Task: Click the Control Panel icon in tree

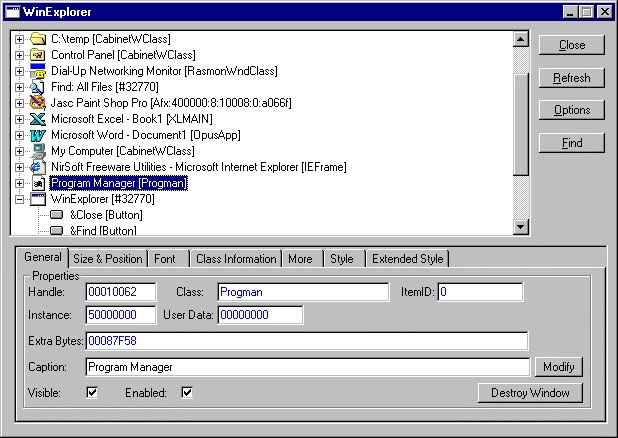Action: click(38, 55)
